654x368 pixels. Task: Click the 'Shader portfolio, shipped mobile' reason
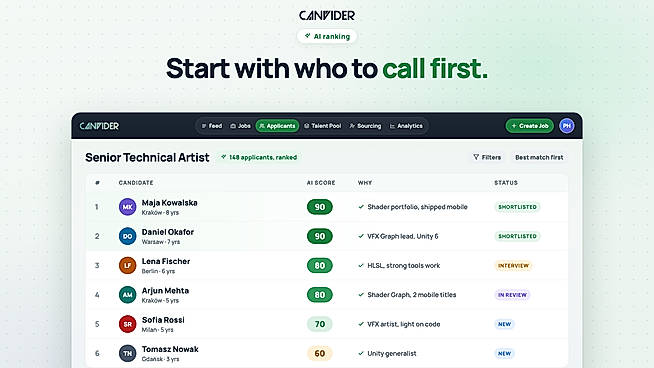pos(417,207)
